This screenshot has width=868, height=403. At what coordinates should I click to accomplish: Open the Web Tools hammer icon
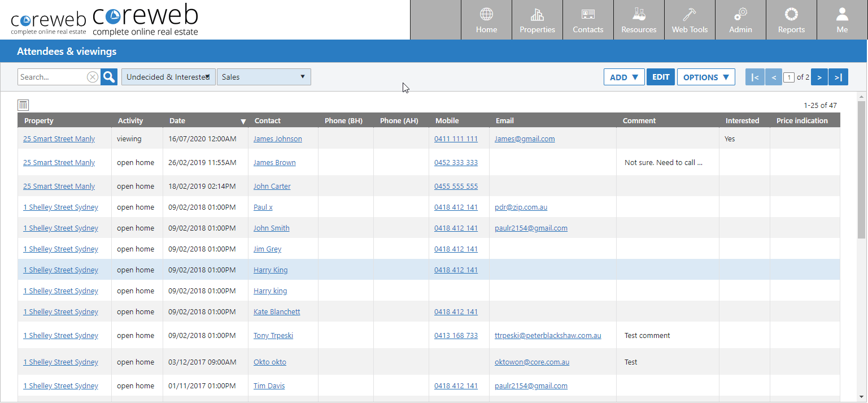click(x=690, y=15)
